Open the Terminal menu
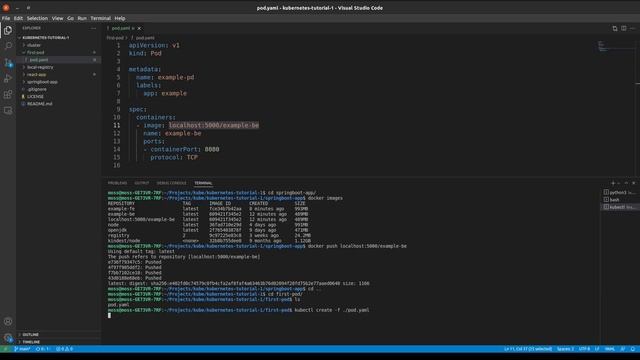The width and height of the screenshot is (640, 360). [100, 18]
